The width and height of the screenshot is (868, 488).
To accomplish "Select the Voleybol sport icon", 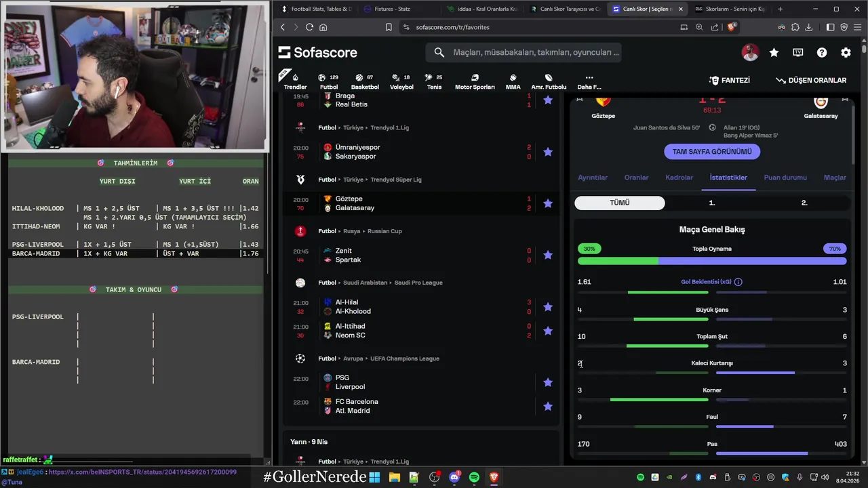I will click(401, 81).
